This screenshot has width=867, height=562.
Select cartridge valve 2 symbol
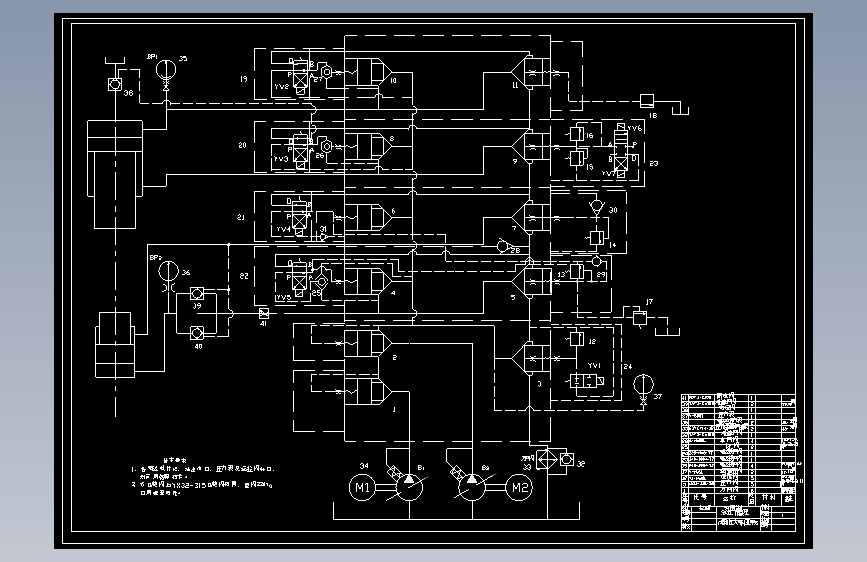368,343
